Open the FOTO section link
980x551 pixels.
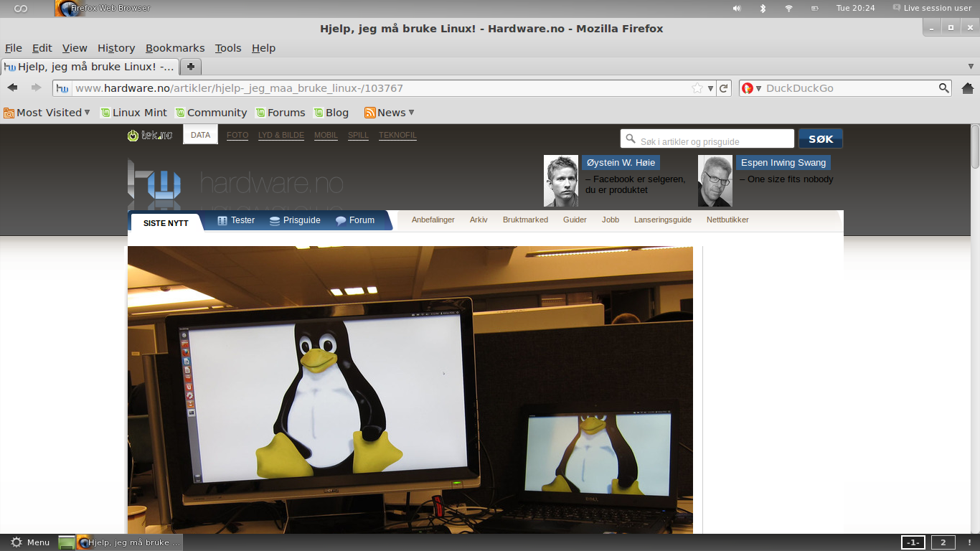237,135
